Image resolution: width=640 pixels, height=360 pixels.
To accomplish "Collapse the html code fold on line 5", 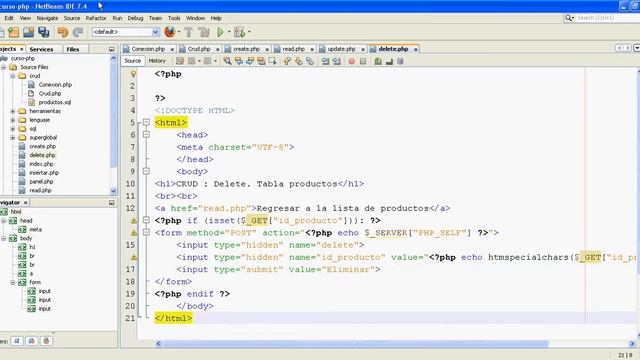I will pos(146,122).
